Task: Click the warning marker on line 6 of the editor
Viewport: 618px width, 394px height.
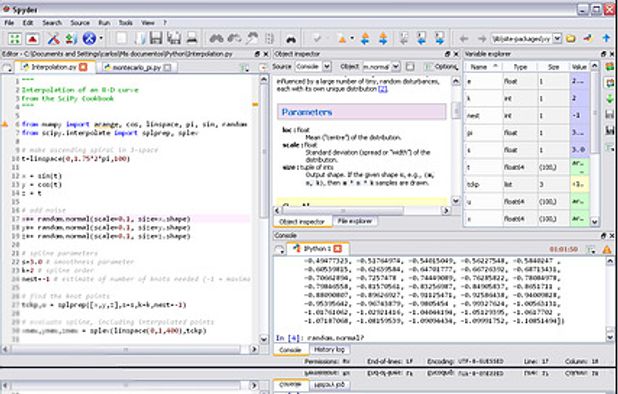Action: [x=5, y=124]
